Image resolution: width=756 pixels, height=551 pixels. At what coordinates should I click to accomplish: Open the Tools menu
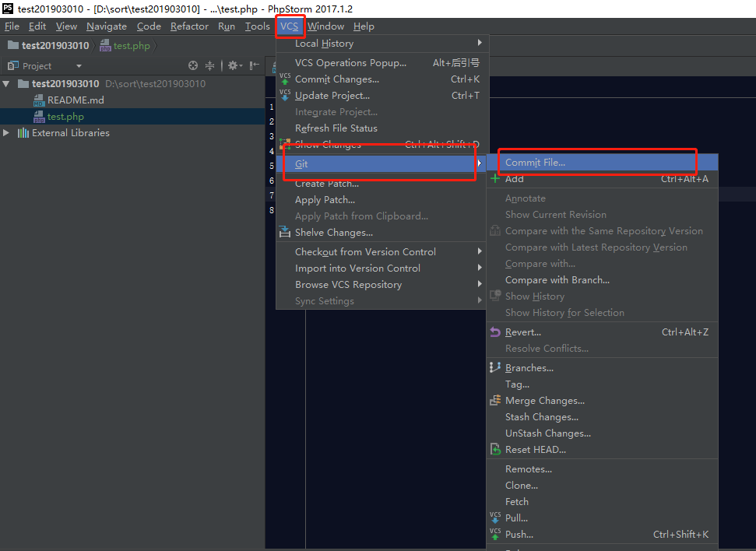258,26
